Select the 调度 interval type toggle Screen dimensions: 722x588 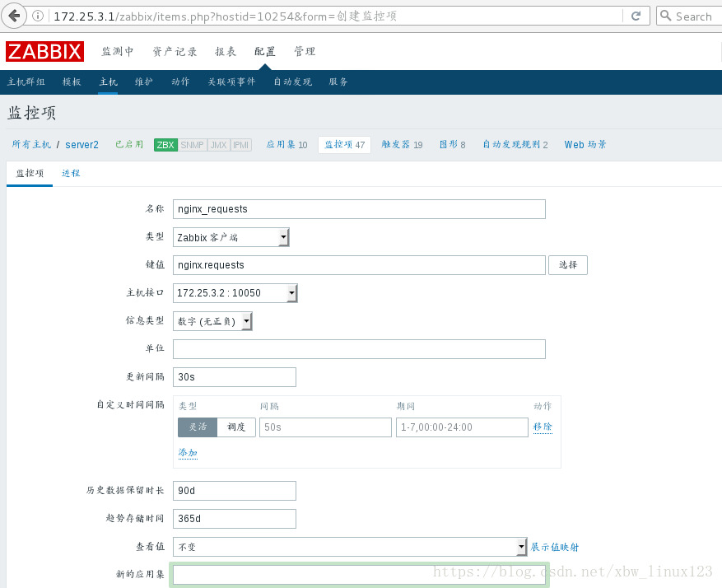point(236,427)
